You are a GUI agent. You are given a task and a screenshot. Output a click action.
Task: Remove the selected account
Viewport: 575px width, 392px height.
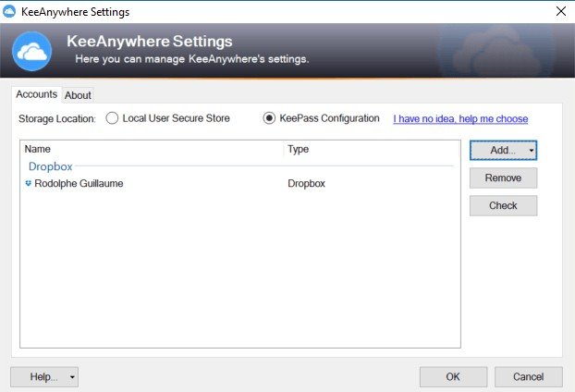point(503,178)
